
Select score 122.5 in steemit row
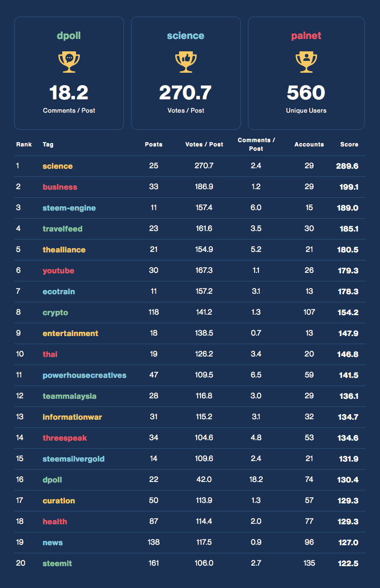(x=348, y=563)
